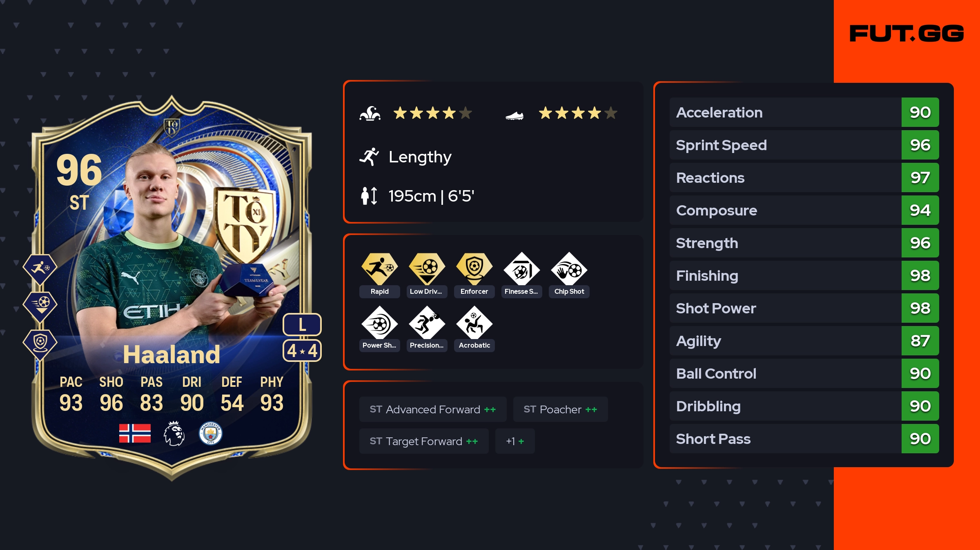Click the ST Target Forward role
Image resolution: width=980 pixels, height=550 pixels.
tap(424, 441)
